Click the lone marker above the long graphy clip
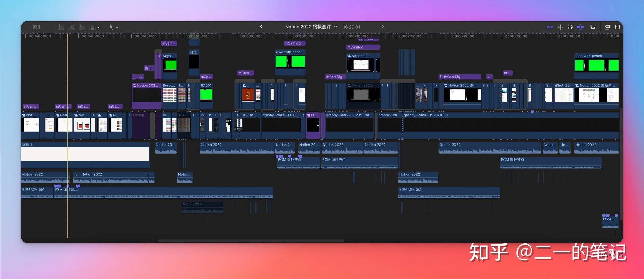The height and width of the screenshot is (279, 644). tap(532, 112)
